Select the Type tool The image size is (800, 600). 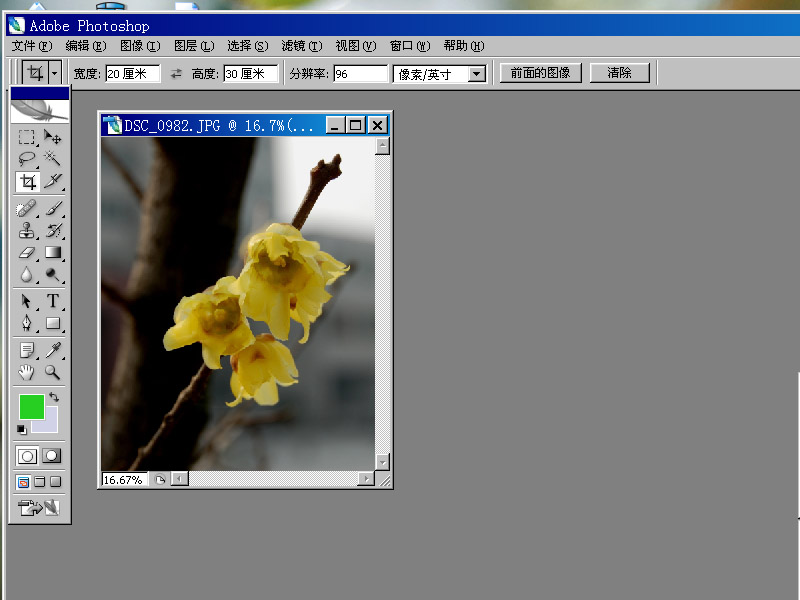[53, 301]
